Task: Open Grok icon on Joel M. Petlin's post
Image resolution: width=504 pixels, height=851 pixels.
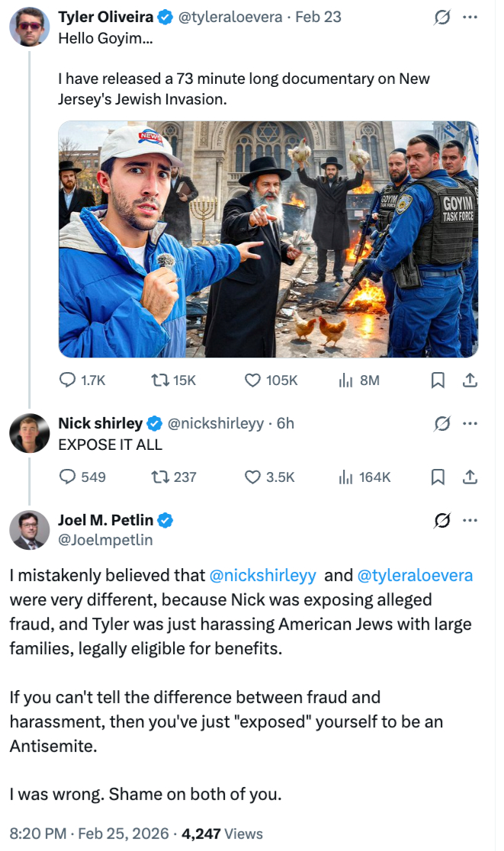Action: coord(441,520)
